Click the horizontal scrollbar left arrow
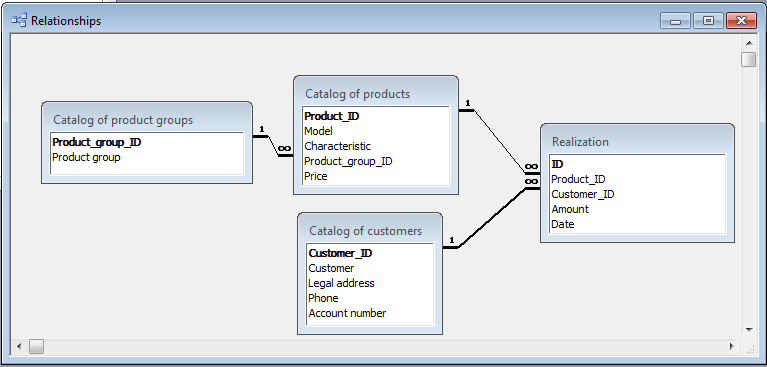The height and width of the screenshot is (367, 767). click(20, 346)
